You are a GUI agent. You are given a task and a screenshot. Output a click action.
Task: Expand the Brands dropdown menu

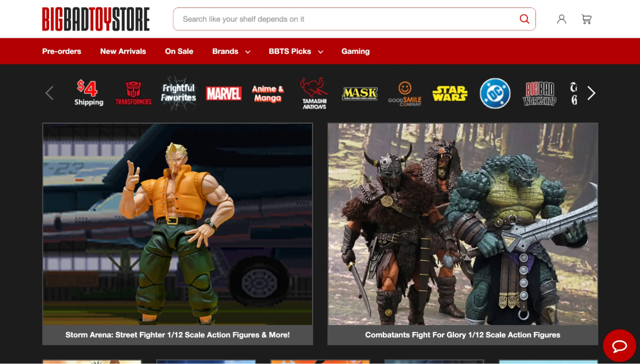point(231,51)
